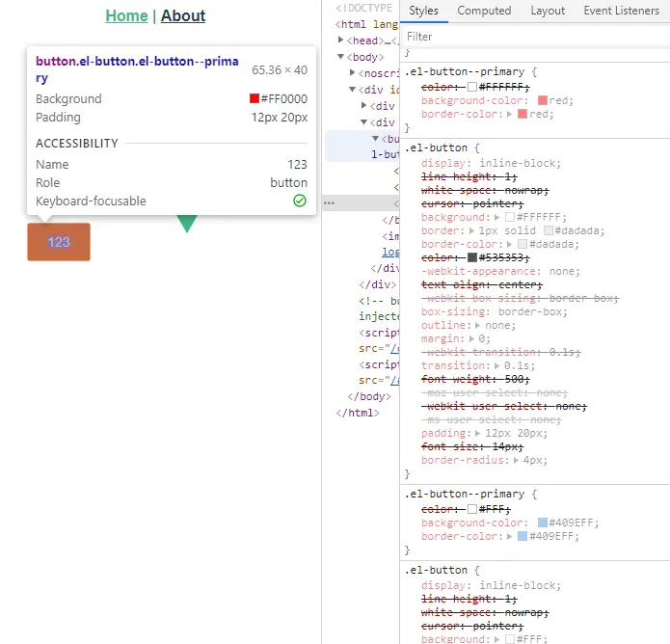Open red swatch for border-color: red
The width and height of the screenshot is (670, 644).
tap(523, 114)
